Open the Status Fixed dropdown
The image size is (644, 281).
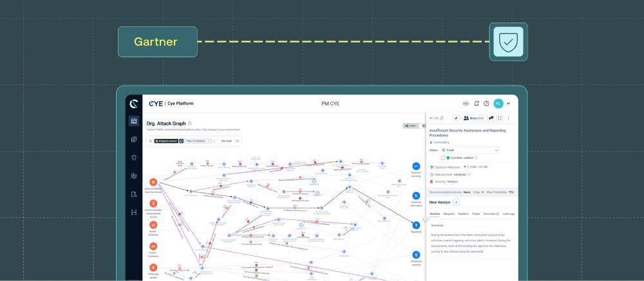click(x=470, y=150)
